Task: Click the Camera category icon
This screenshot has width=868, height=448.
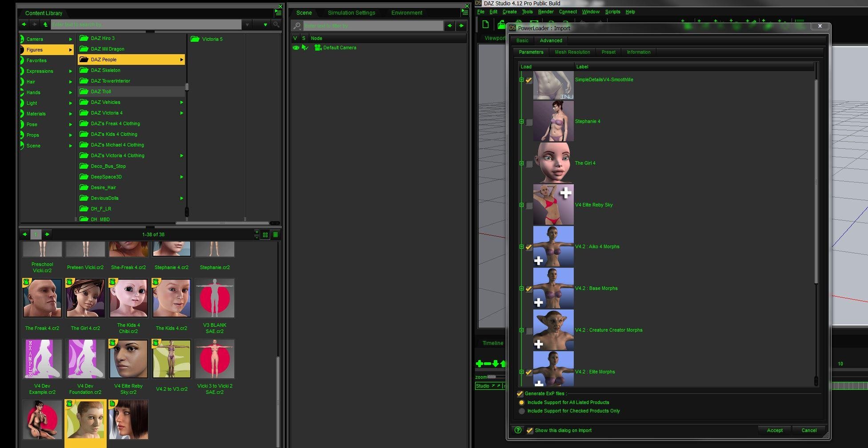Action: click(x=22, y=39)
